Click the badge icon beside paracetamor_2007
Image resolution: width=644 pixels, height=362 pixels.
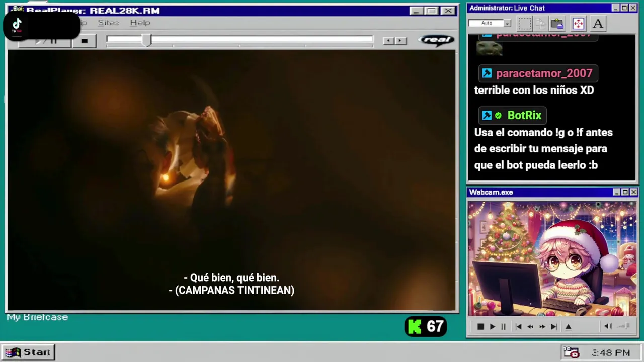point(487,73)
